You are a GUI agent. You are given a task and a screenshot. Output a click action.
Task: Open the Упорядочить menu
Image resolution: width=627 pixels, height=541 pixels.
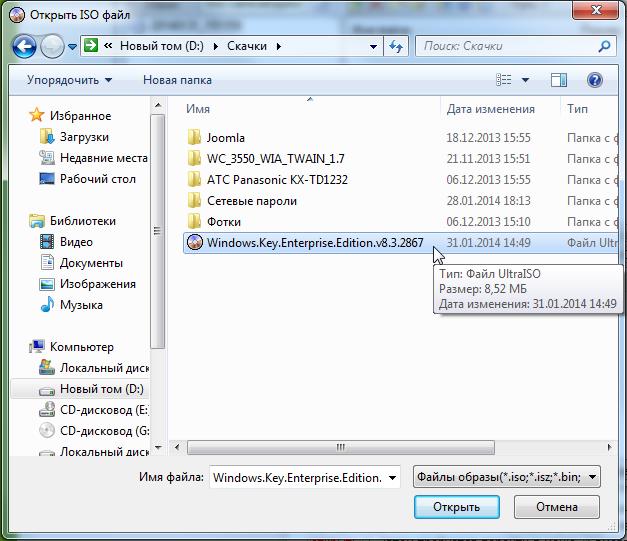[69, 80]
